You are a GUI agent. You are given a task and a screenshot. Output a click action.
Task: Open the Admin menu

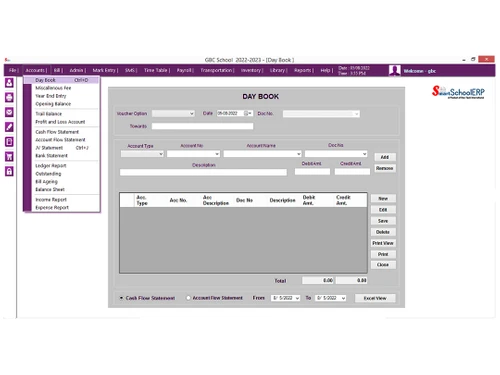(x=77, y=70)
